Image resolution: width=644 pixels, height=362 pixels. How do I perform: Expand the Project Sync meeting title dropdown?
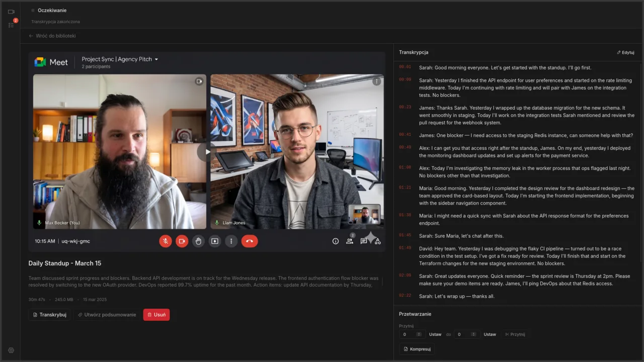click(x=156, y=59)
